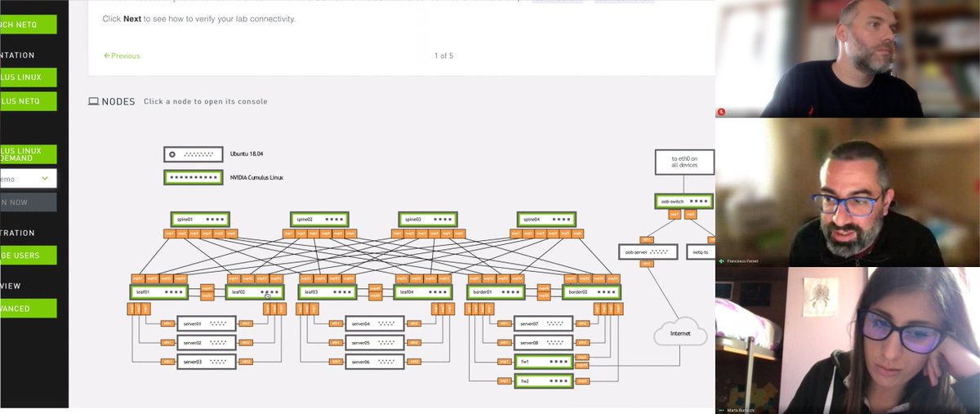Click the sidebar LUS NETQ button
The image size is (980, 414).
[x=29, y=101]
